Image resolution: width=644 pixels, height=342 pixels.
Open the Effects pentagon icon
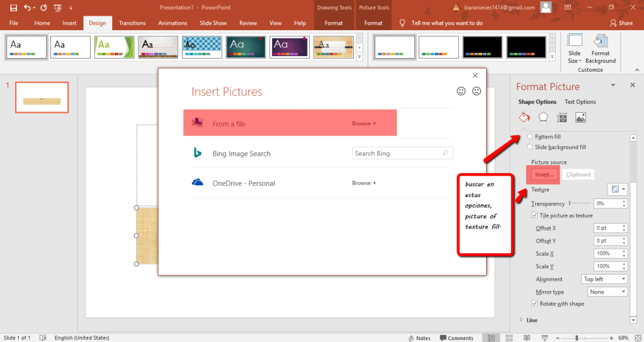(x=543, y=117)
